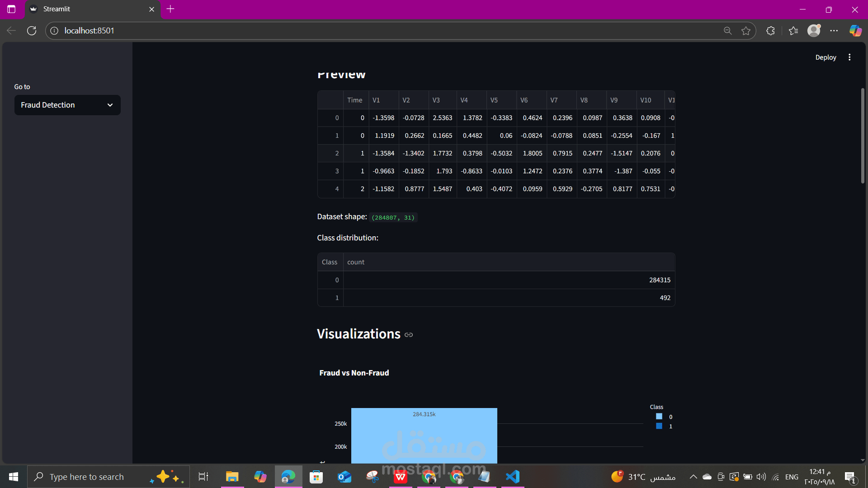868x488 pixels.
Task: Open the Fraud Detection page selector
Action: (67, 105)
